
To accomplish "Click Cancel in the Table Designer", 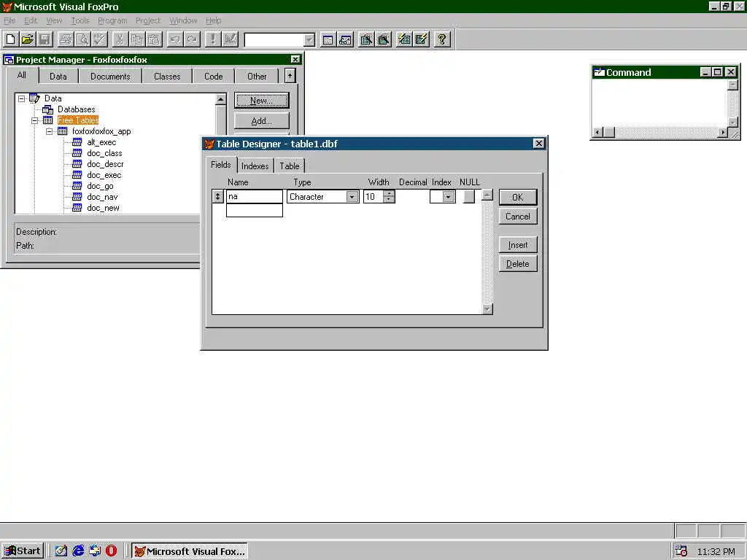I will point(518,216).
